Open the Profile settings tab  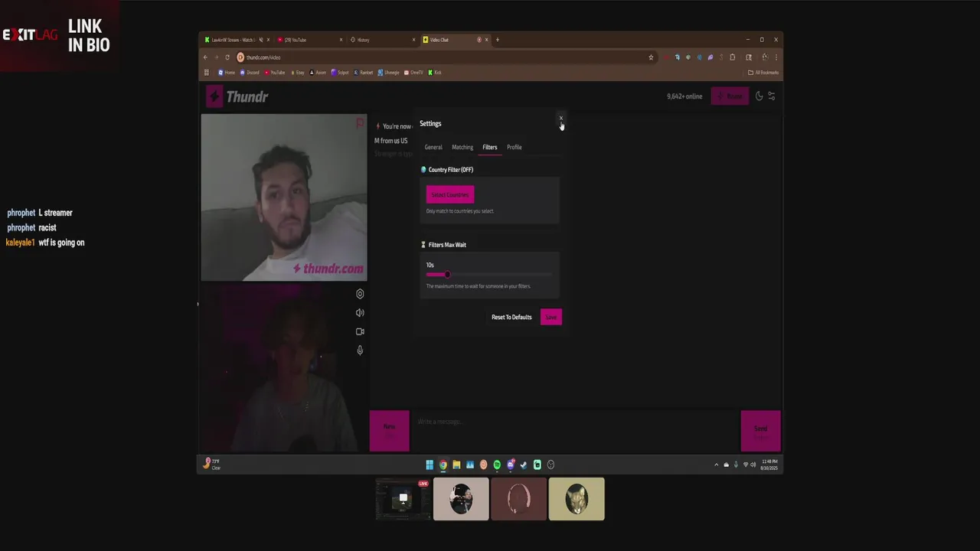pos(514,147)
